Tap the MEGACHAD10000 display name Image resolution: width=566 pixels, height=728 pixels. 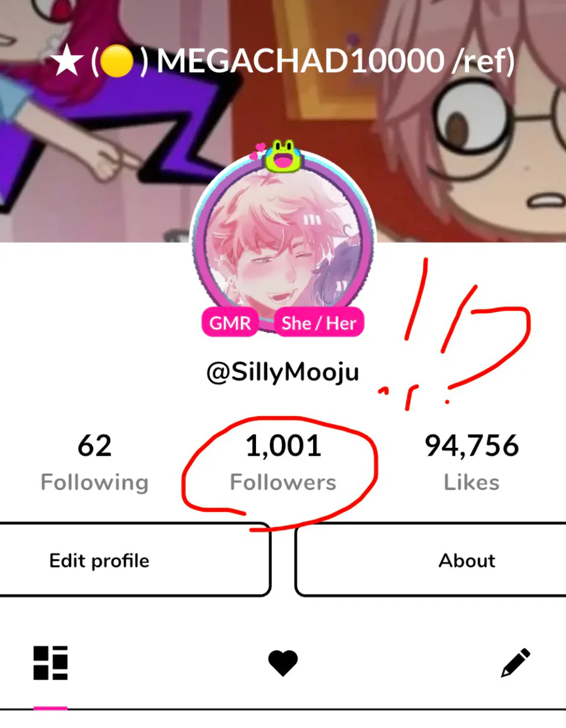coord(300,61)
